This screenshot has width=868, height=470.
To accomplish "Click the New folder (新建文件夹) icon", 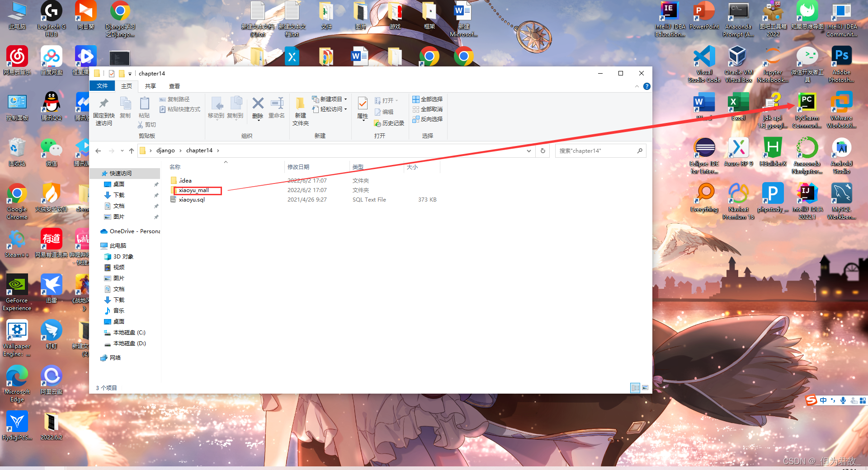I will 300,104.
